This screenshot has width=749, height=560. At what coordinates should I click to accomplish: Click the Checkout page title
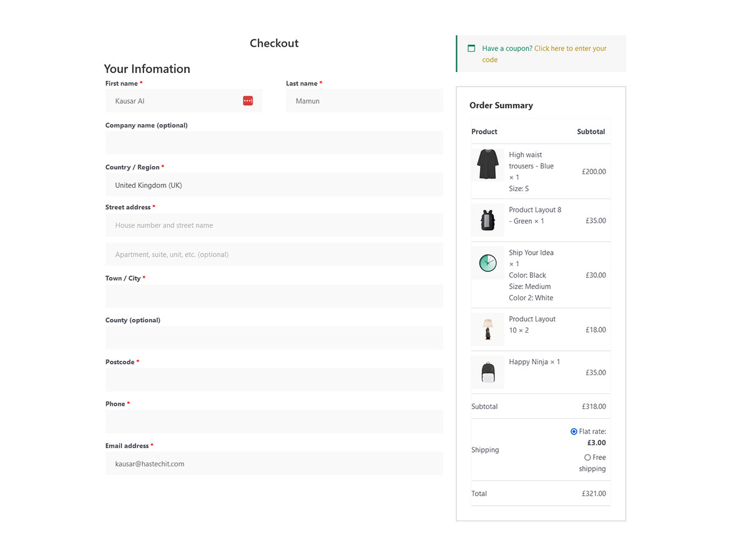pyautogui.click(x=274, y=43)
